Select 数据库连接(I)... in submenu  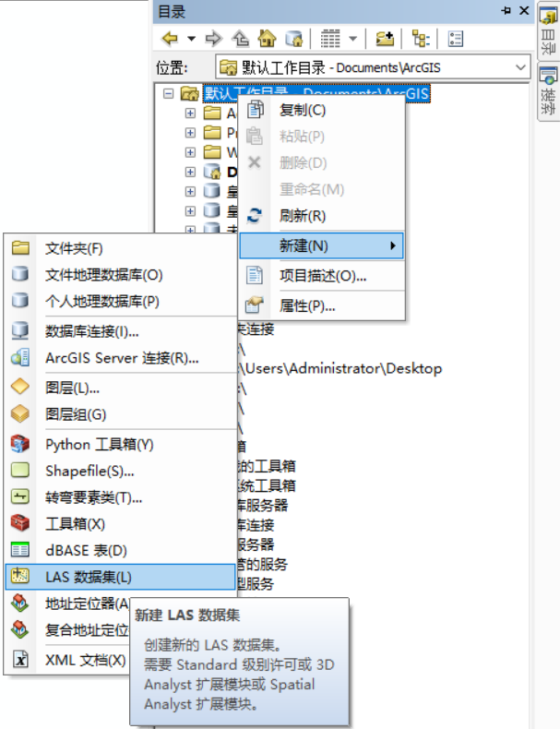pyautogui.click(x=121, y=331)
